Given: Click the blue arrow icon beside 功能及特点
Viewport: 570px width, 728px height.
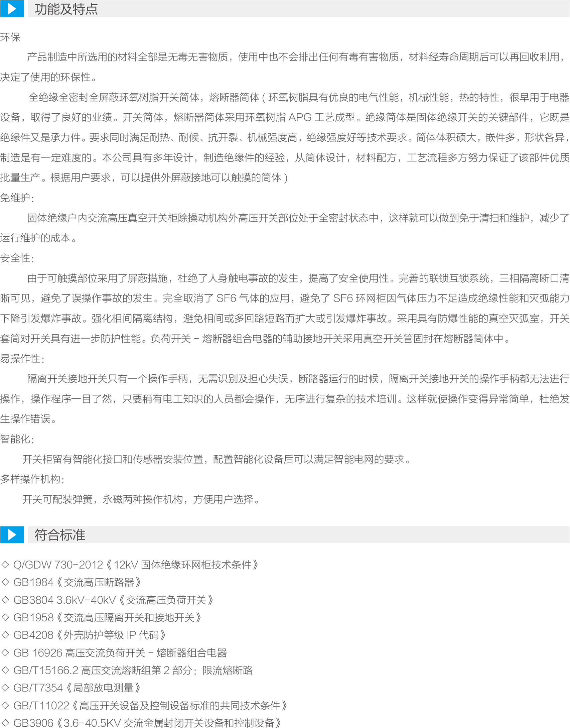Looking at the screenshot, I should coord(12,9).
